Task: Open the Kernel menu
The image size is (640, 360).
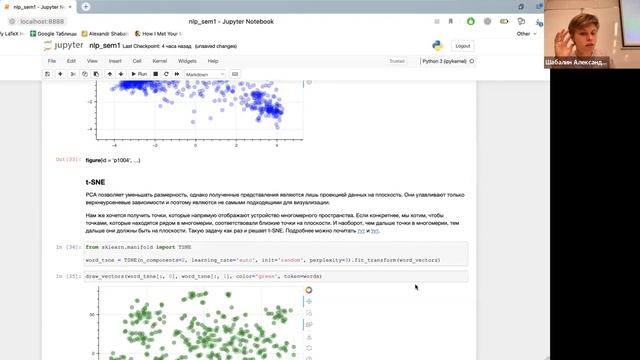Action: pyautogui.click(x=160, y=61)
